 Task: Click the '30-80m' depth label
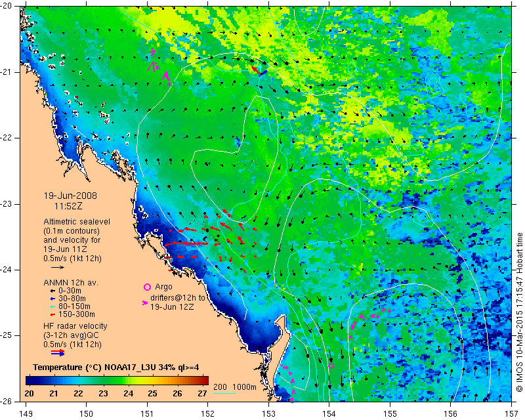(x=72, y=299)
